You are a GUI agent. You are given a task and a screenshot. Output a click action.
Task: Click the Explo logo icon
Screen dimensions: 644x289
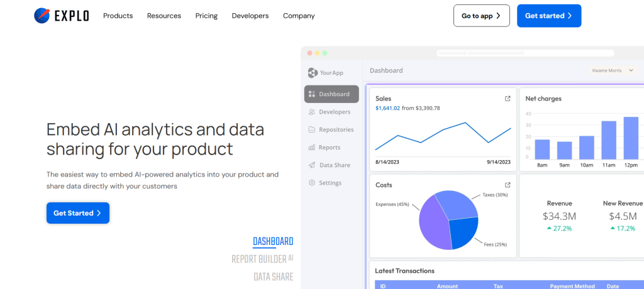pyautogui.click(x=42, y=16)
